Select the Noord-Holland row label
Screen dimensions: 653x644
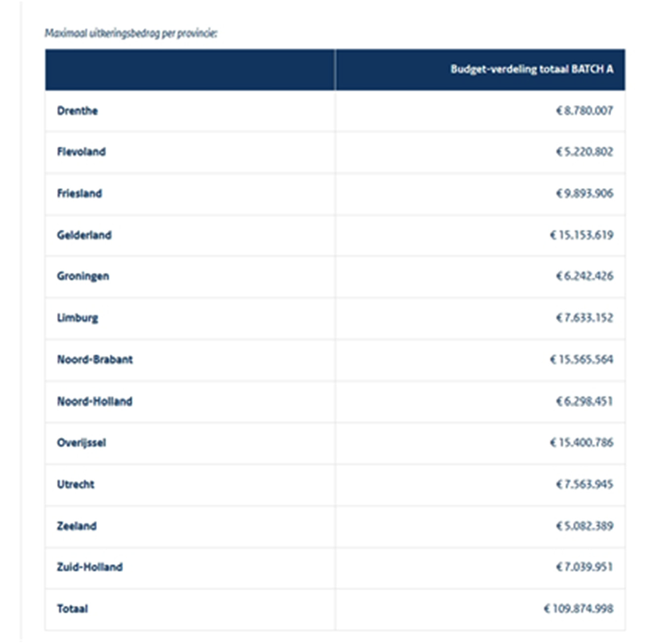(95, 401)
